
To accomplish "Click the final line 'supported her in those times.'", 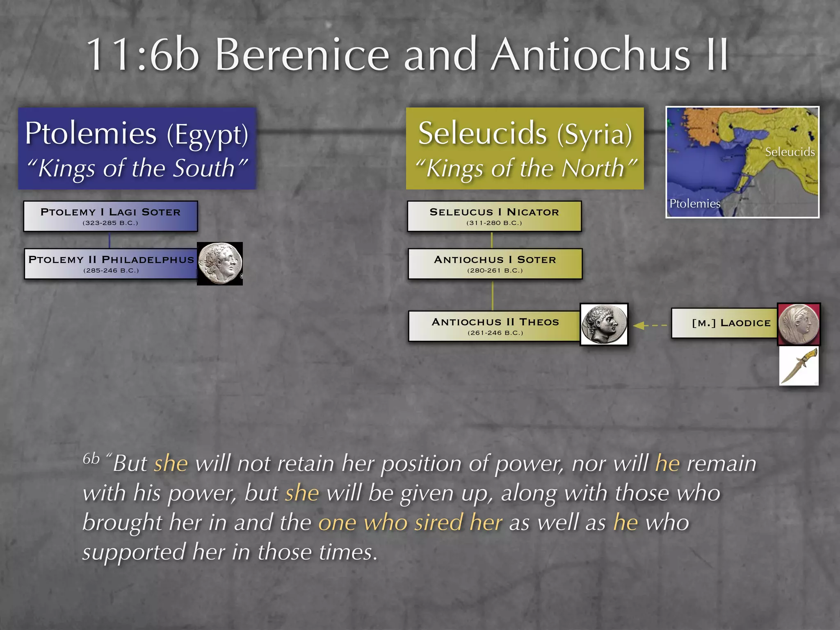I will (230, 552).
